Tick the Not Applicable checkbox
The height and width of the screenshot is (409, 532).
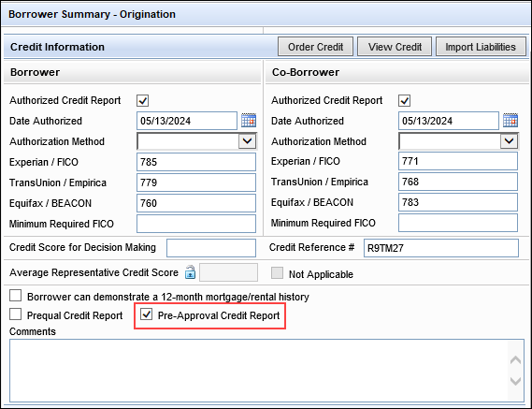(x=277, y=272)
